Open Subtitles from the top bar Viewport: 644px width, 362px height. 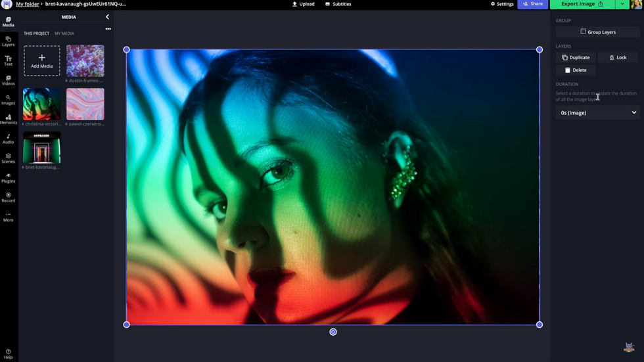[x=338, y=4]
